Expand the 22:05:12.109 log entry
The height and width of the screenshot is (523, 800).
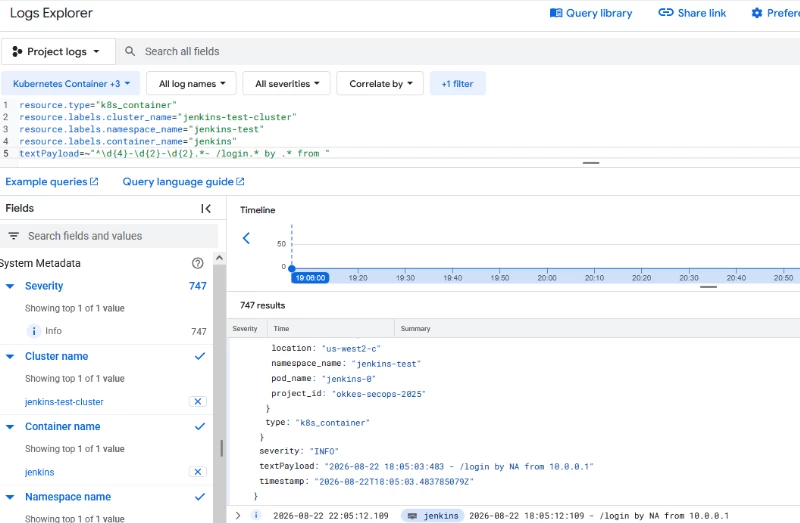coord(238,516)
